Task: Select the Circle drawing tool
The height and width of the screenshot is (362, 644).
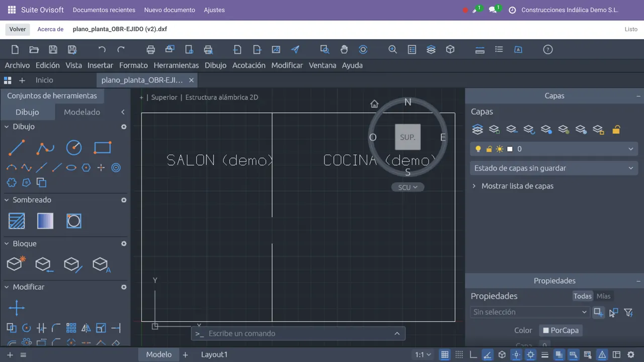Action: pyautogui.click(x=74, y=147)
